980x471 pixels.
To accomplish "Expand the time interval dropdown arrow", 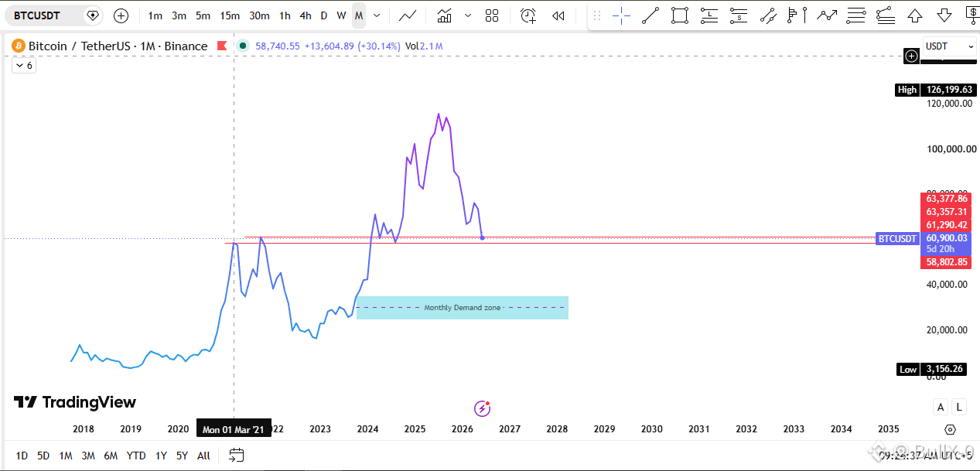I will [377, 15].
